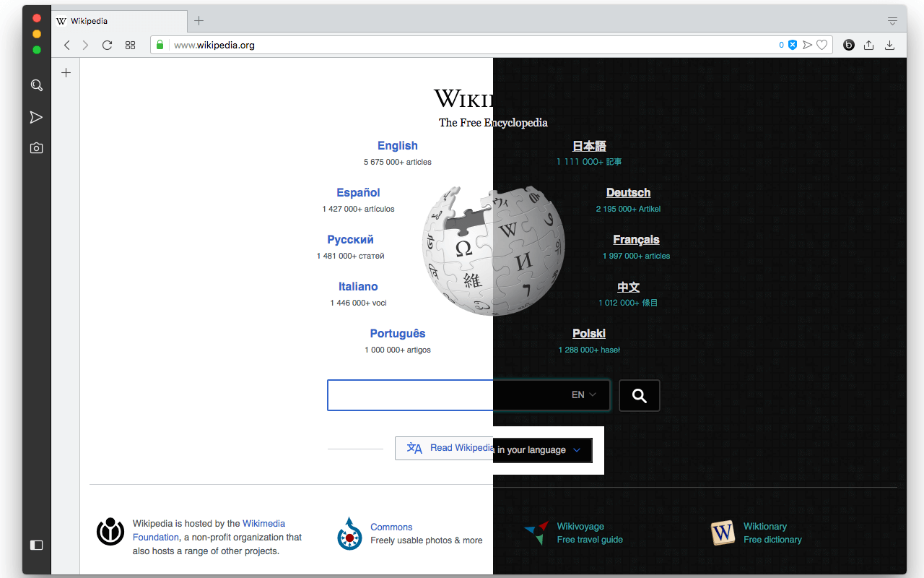Viewport: 924px width, 578px height.
Task: Click 'The Free Encyclopedia' tagline
Action: 493,123
